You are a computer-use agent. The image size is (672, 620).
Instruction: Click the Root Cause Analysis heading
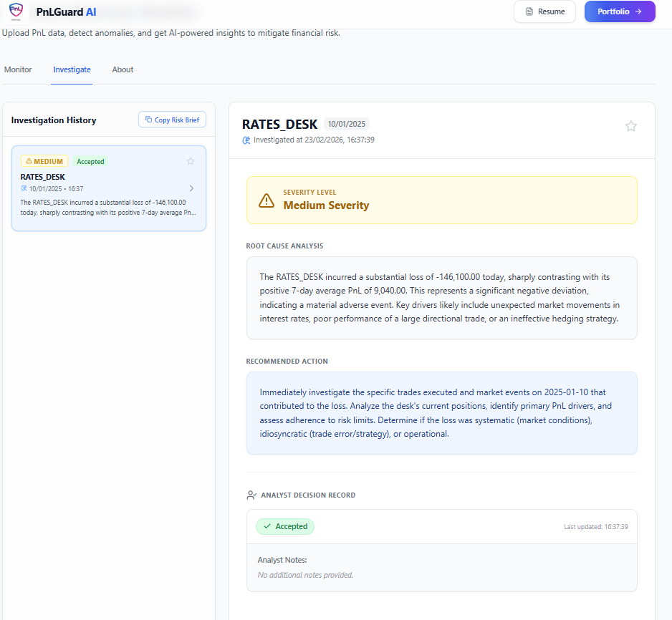pyautogui.click(x=284, y=246)
